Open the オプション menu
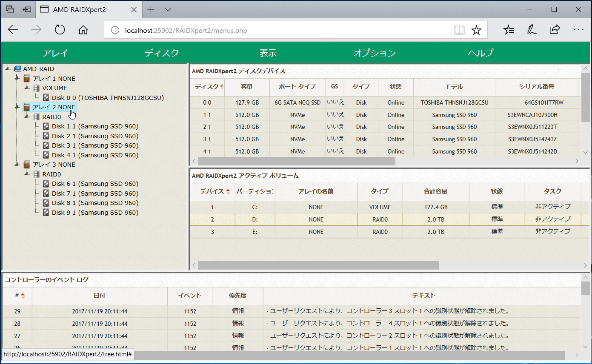 coord(375,53)
